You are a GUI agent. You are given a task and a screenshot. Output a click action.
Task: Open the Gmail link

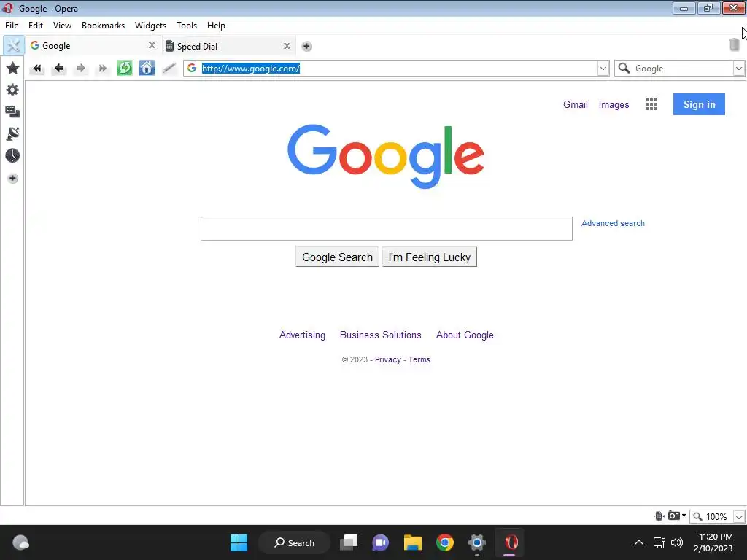[x=575, y=104]
